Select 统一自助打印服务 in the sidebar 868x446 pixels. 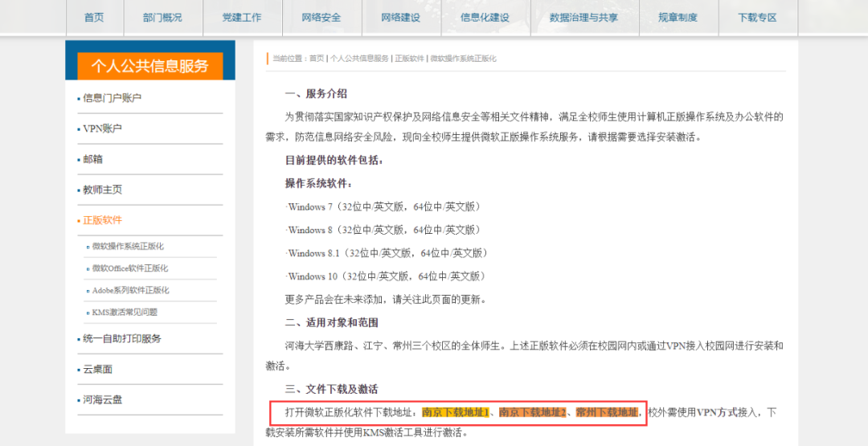tap(122, 338)
